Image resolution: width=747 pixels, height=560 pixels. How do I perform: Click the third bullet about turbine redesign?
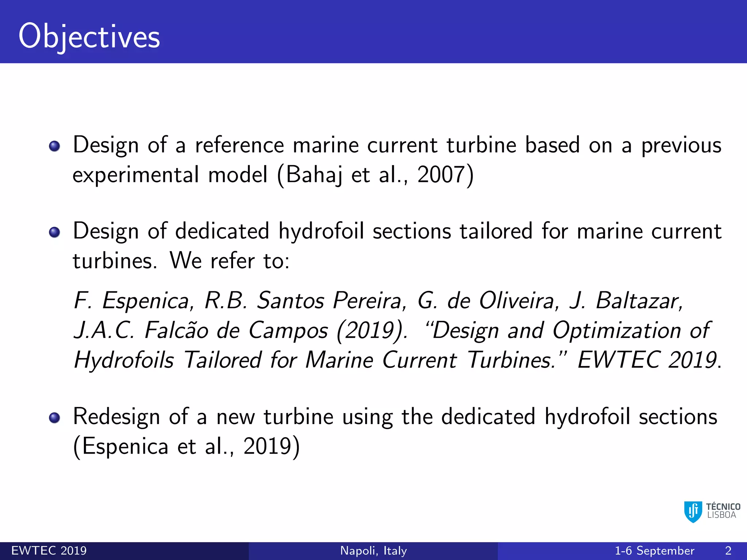395,431
